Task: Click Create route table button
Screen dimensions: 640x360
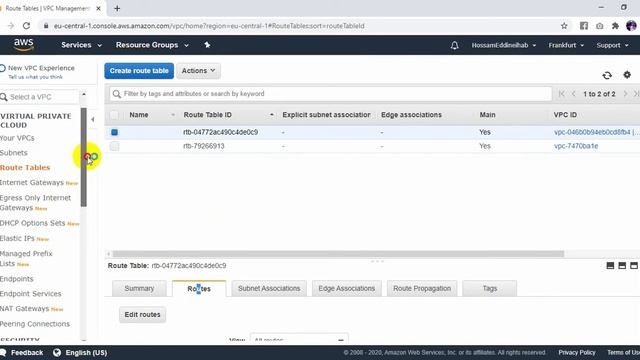Action: tap(139, 71)
